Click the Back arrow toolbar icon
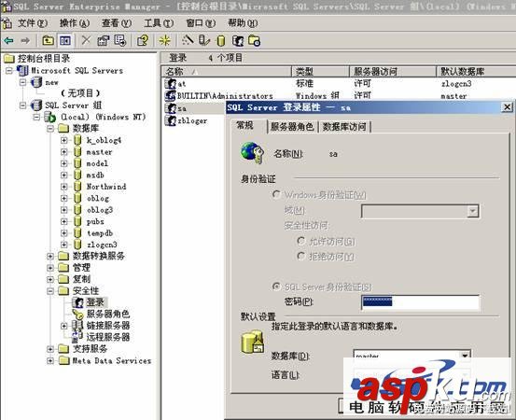 8,40
